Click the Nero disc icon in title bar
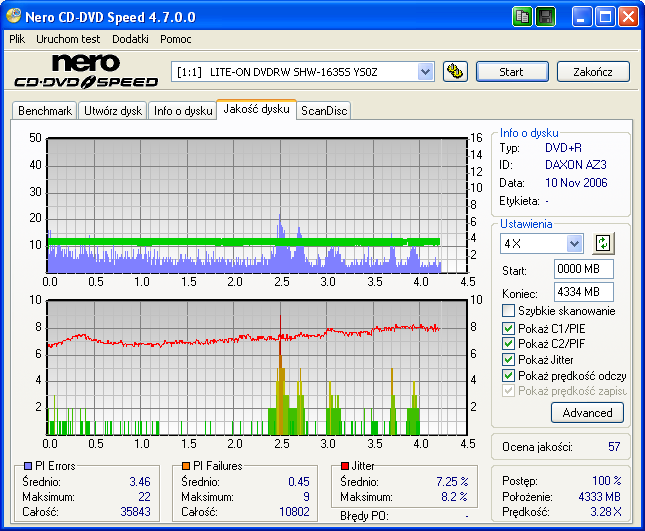 click(14, 16)
